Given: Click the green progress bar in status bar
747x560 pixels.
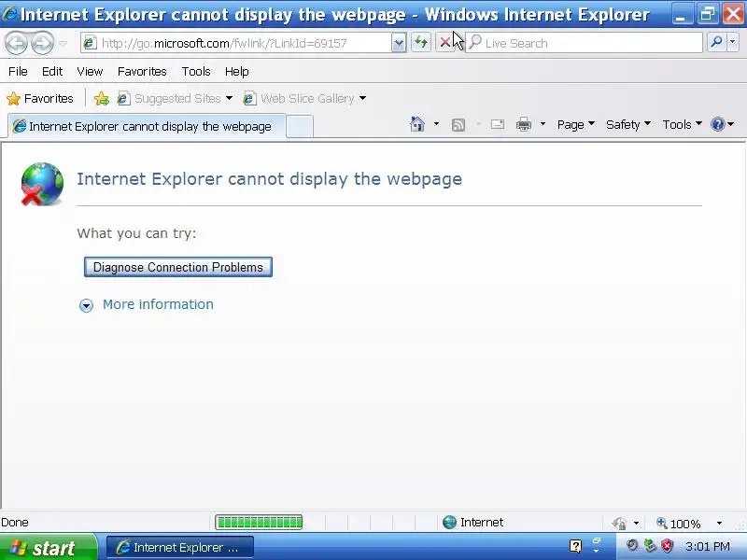Looking at the screenshot, I should click(x=259, y=523).
